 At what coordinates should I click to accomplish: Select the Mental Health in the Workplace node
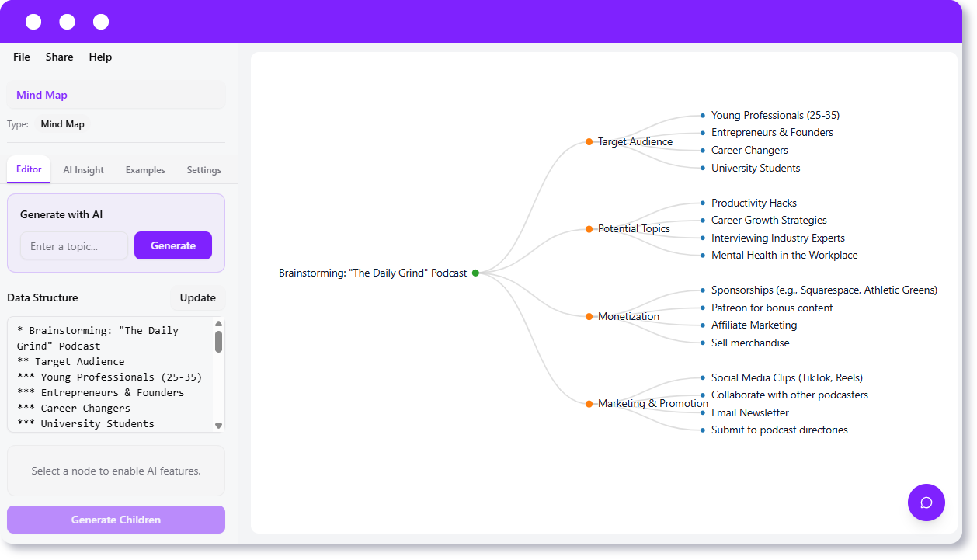coord(784,256)
